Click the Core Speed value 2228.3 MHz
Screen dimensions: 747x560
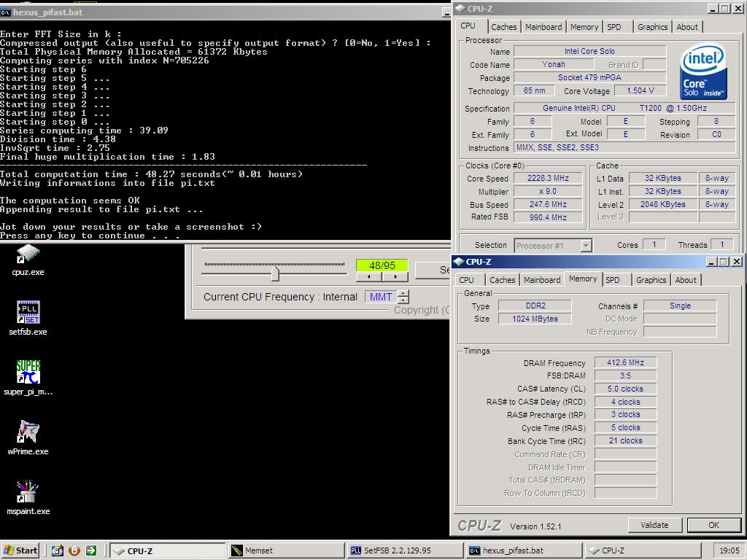(x=548, y=178)
